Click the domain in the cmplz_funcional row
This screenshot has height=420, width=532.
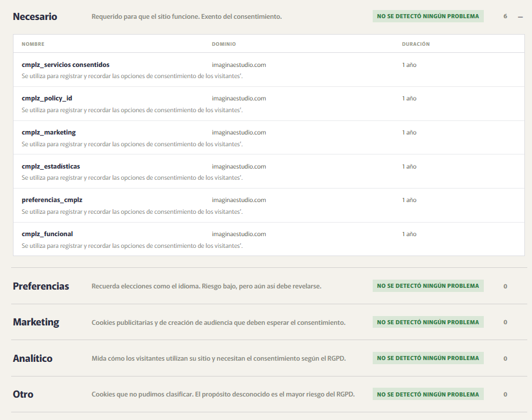[x=239, y=234]
